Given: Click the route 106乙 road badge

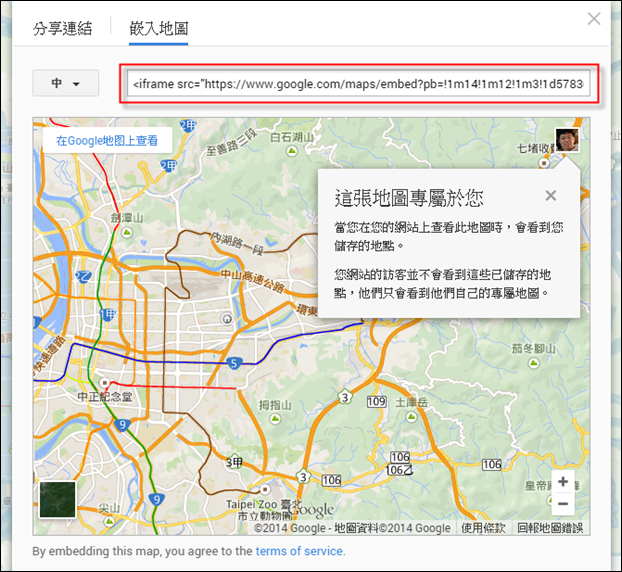Looking at the screenshot, I should click(399, 470).
